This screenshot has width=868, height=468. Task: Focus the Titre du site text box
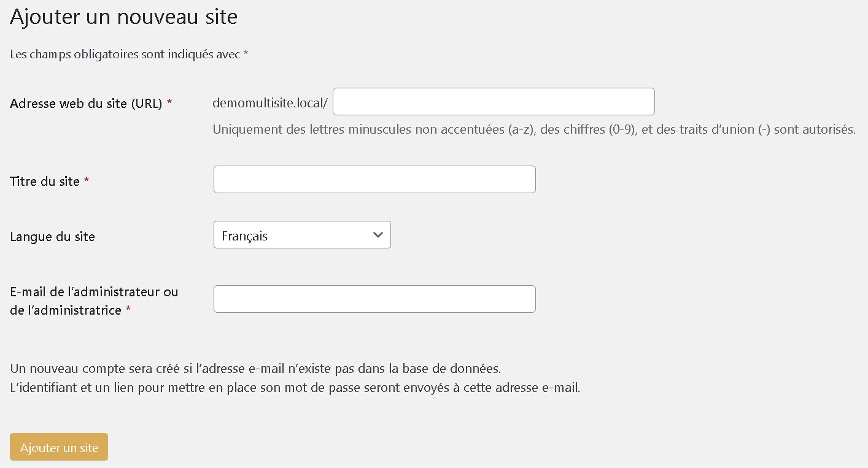tap(374, 180)
